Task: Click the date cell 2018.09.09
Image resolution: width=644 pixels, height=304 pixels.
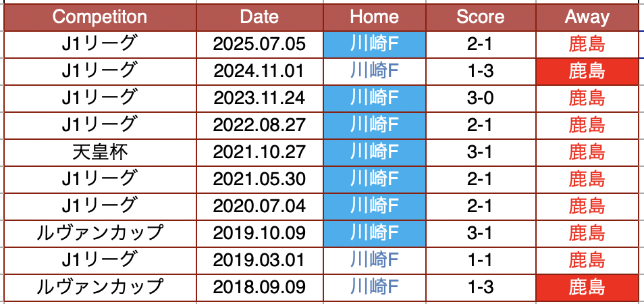Action: coord(259,287)
